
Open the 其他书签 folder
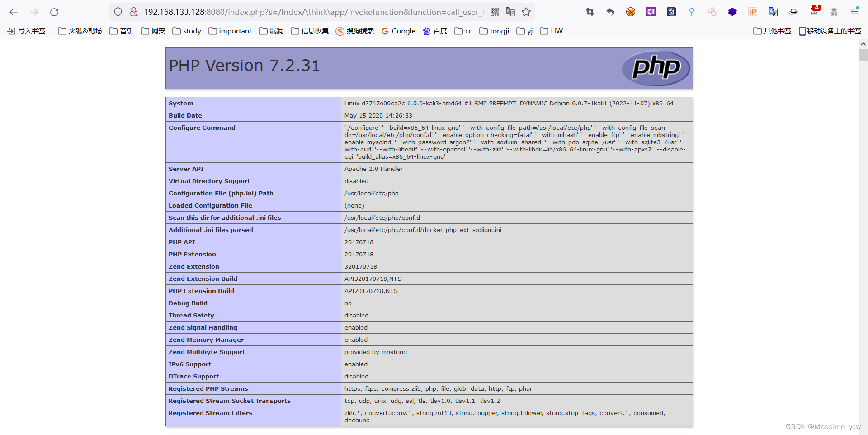772,31
